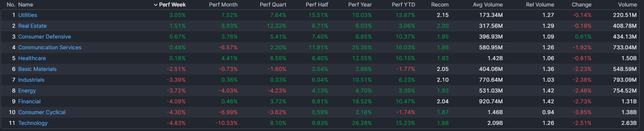Sort table by Perf Quart column

(x=273, y=5)
